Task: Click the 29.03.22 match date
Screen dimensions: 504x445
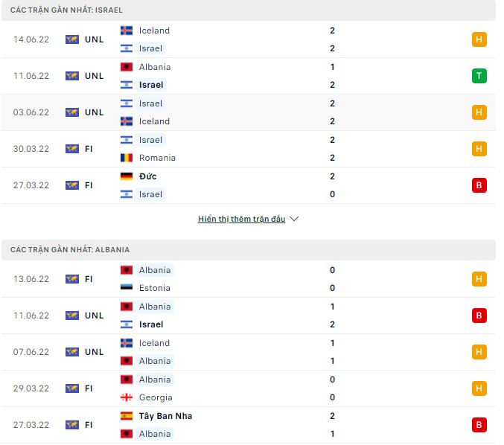Action: [31, 388]
